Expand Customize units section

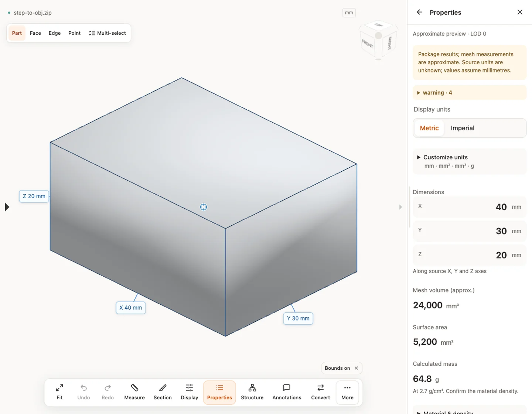(470, 161)
